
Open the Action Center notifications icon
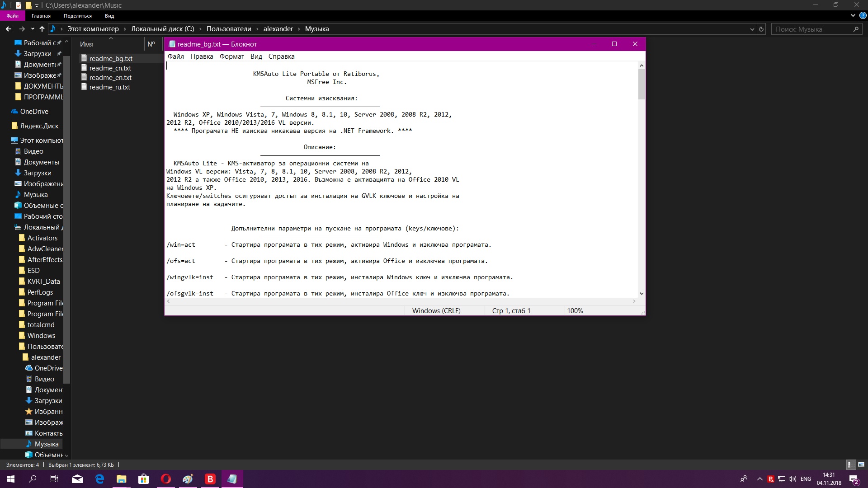click(x=854, y=479)
